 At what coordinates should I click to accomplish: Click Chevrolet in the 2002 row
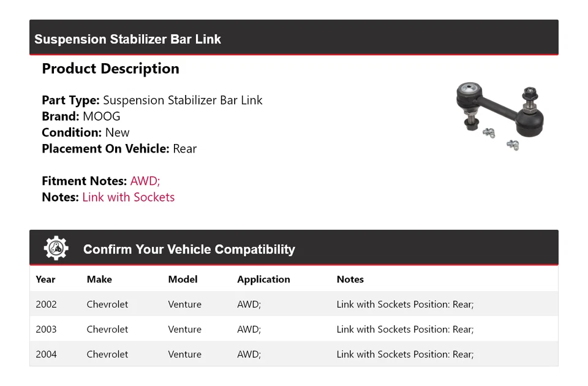(107, 305)
